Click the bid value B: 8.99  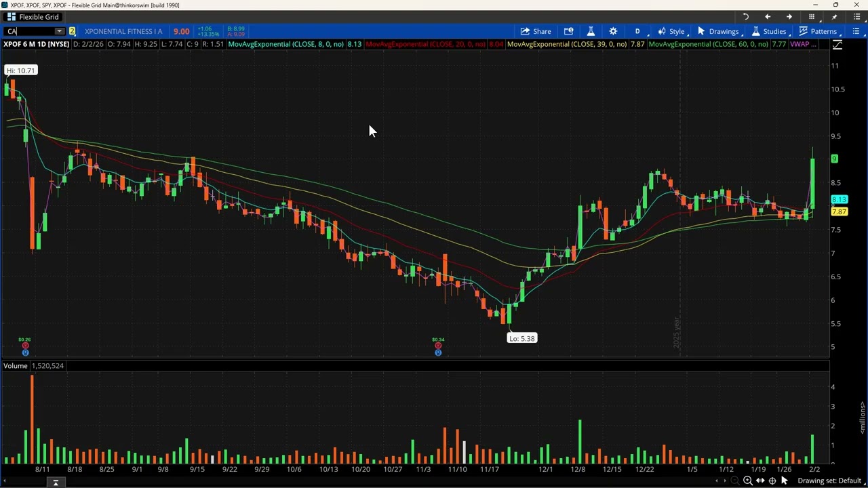[x=236, y=29]
